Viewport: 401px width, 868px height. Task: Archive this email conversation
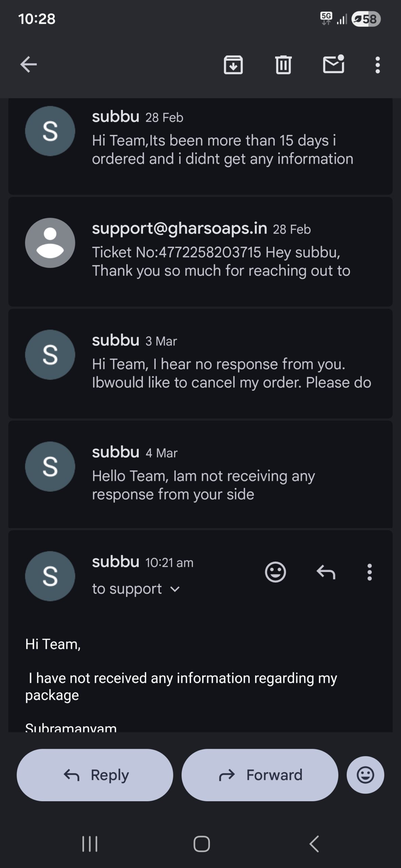tap(233, 64)
